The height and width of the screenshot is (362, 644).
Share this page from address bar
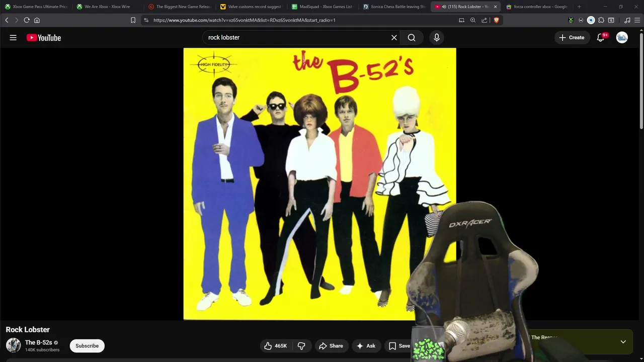click(484, 20)
